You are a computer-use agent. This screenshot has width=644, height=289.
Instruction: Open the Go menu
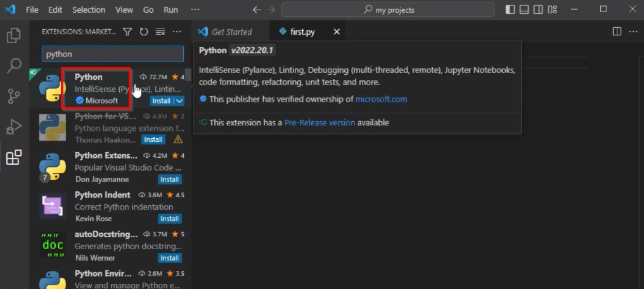[x=148, y=10]
